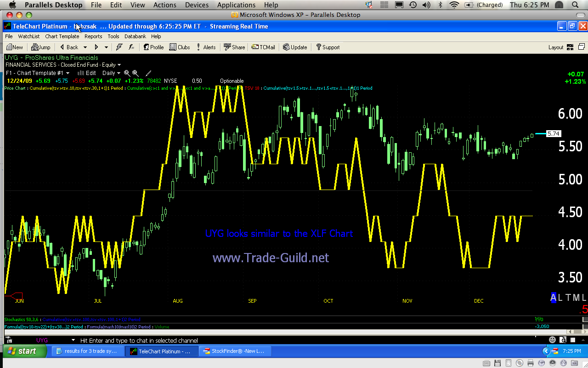The height and width of the screenshot is (368, 588).
Task: Click the red arrow marker at JUN
Action: point(17,296)
